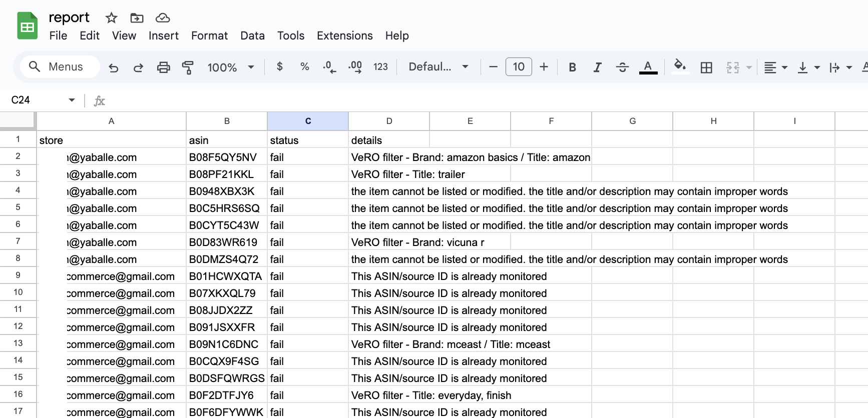Select the column A header
This screenshot has width=868, height=418.
[111, 121]
